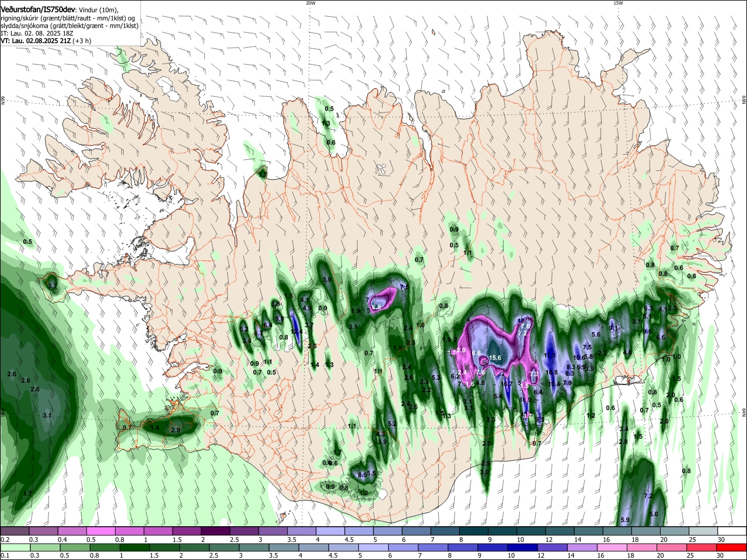Viewport: 747px width, 560px height.
Task: Click the 2.9 value on Reykjanes peninsula
Action: click(176, 430)
